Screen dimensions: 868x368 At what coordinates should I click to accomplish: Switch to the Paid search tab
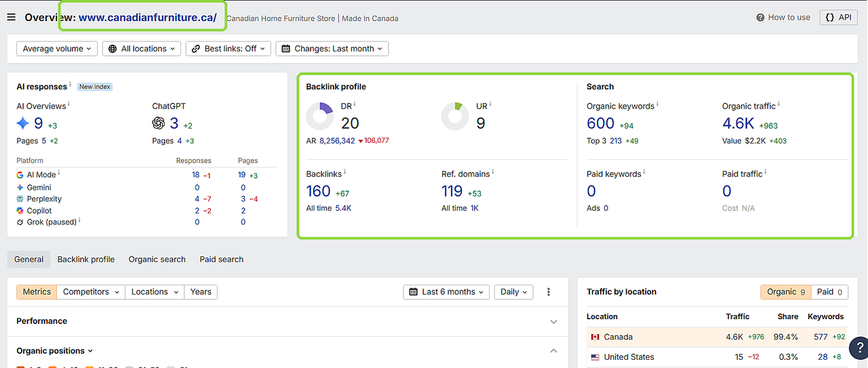point(222,260)
